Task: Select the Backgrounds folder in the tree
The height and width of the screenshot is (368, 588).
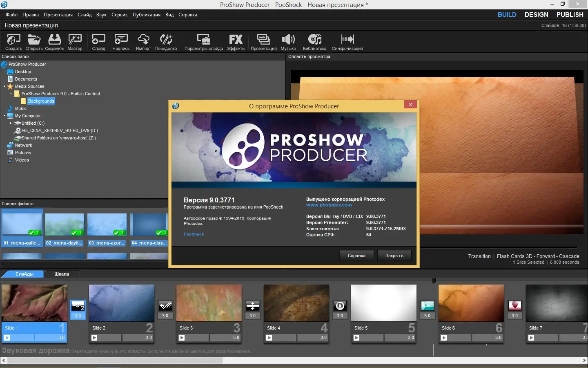Action: pos(41,101)
